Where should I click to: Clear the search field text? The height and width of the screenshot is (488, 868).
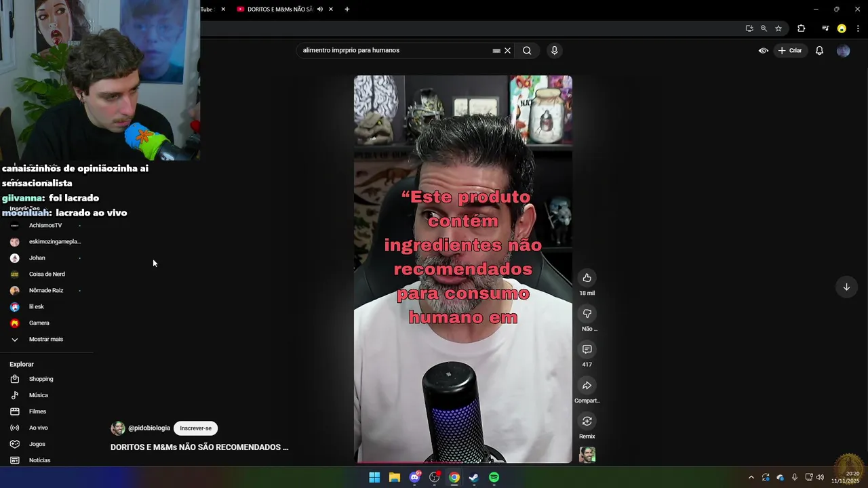(x=507, y=50)
